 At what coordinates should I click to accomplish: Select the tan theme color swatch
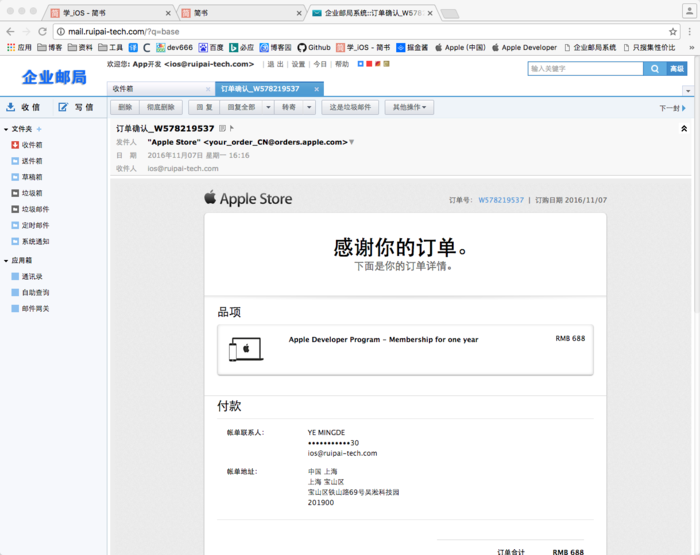387,64
